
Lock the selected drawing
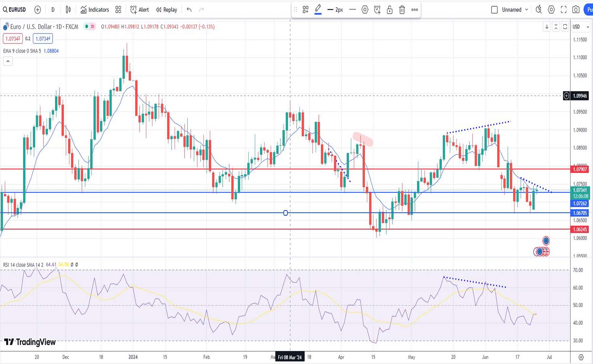pyautogui.click(x=389, y=10)
